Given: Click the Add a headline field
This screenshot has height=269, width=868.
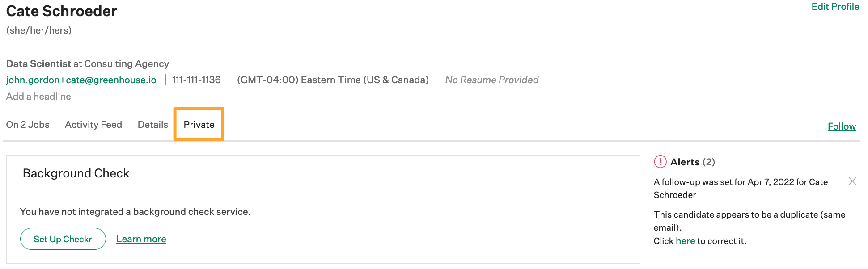Looking at the screenshot, I should pos(38,97).
